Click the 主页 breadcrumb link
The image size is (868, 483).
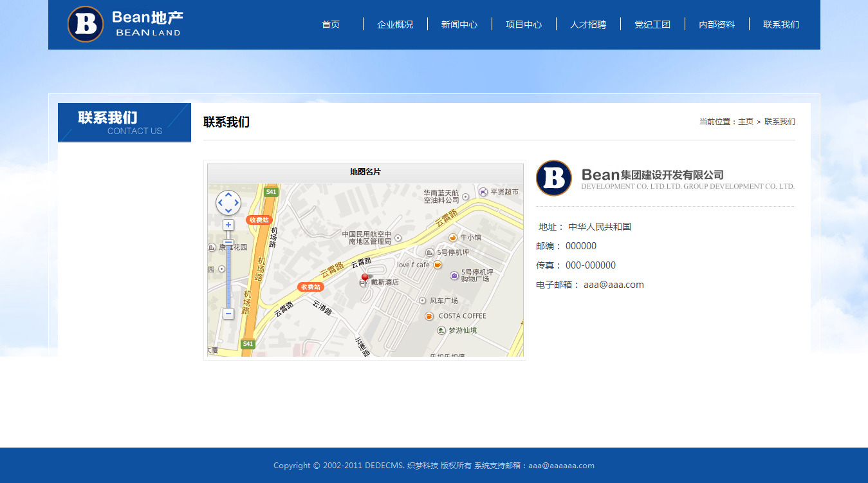pyautogui.click(x=745, y=122)
